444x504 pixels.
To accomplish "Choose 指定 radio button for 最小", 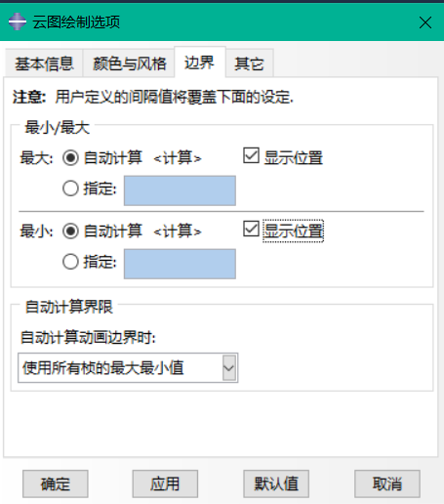I will point(70,262).
